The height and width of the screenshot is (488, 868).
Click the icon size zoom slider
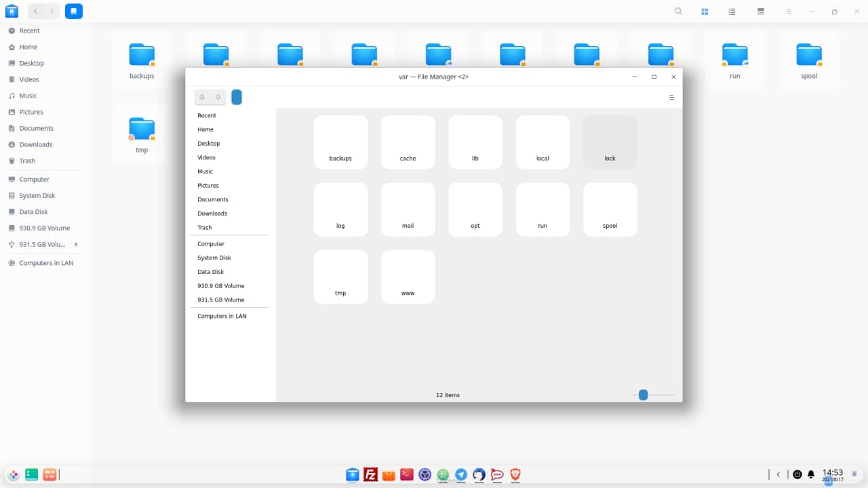point(644,394)
